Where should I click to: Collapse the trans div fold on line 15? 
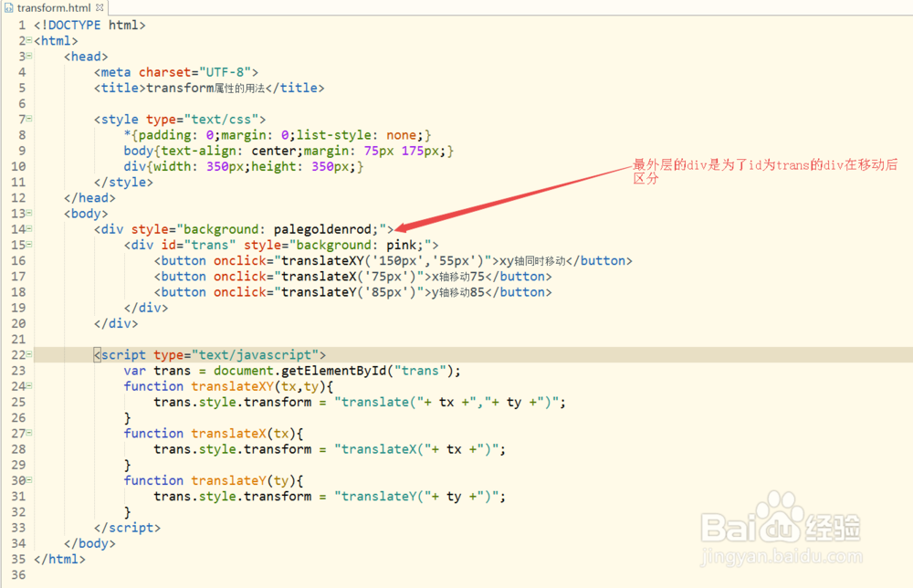(x=29, y=245)
